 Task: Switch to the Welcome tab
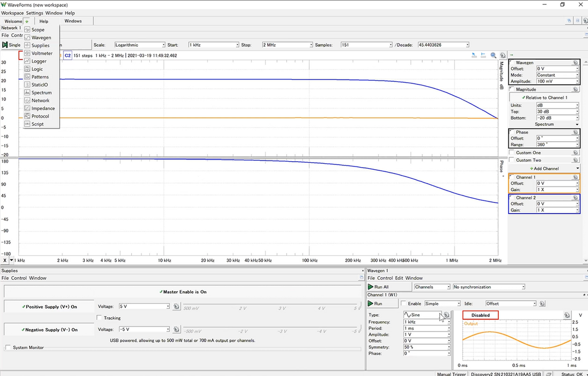pos(13,21)
